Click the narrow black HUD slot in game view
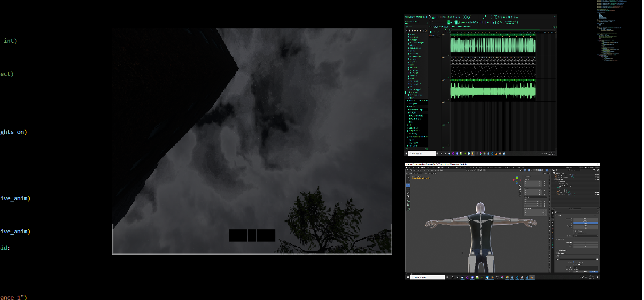 (252, 235)
